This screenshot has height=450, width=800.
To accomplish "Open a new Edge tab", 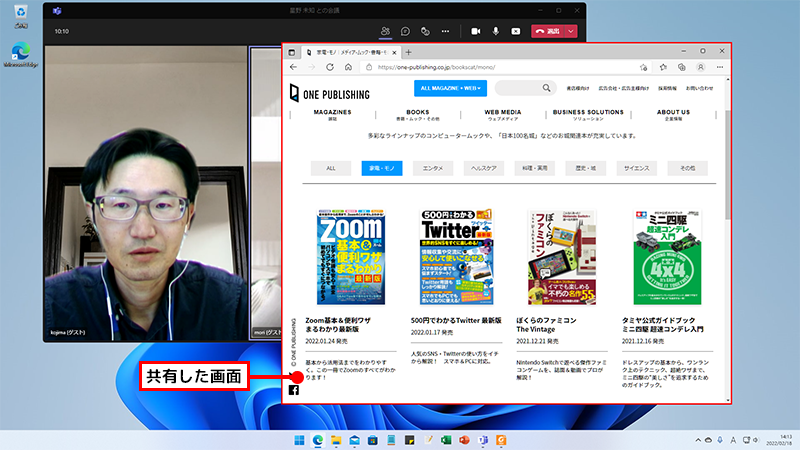I will (x=408, y=52).
